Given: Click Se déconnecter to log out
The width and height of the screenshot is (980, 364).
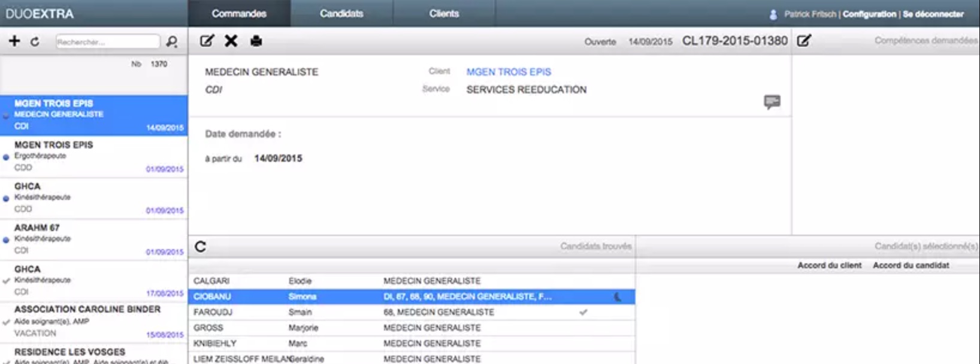Looking at the screenshot, I should [933, 14].
